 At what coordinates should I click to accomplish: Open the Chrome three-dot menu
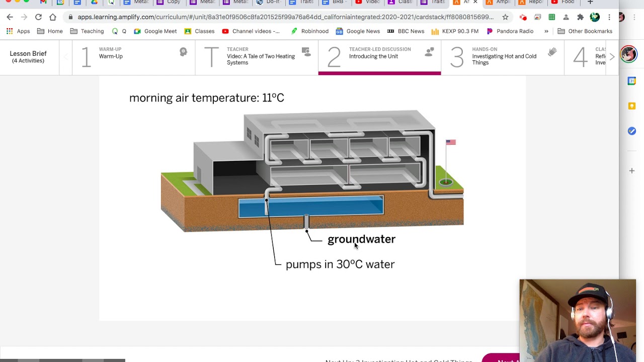pos(609,17)
